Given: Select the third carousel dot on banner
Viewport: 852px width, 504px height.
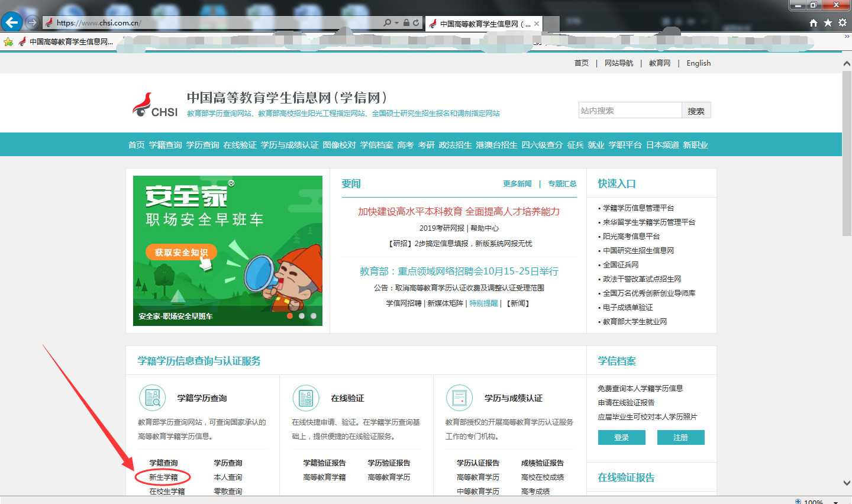Looking at the screenshot, I should (x=314, y=316).
